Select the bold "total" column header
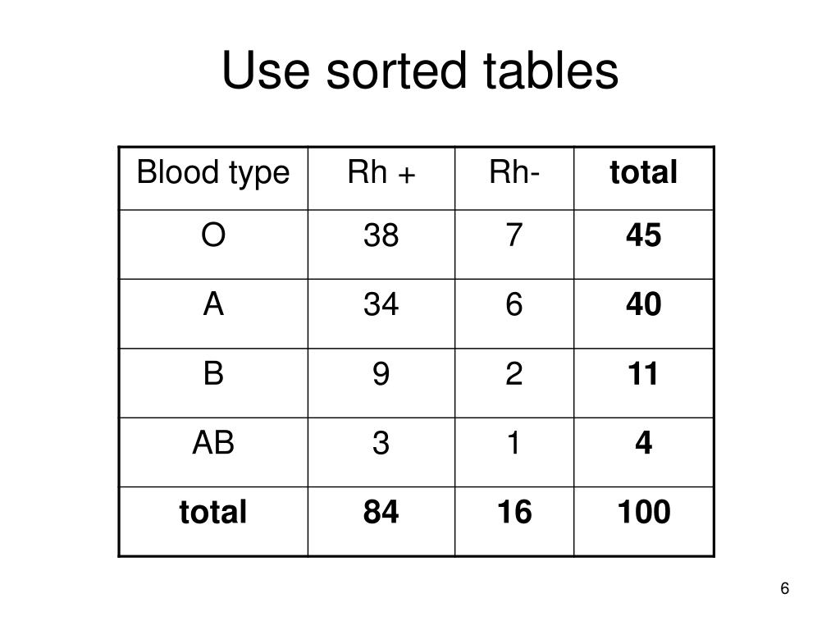840x630 pixels. pos(643,173)
